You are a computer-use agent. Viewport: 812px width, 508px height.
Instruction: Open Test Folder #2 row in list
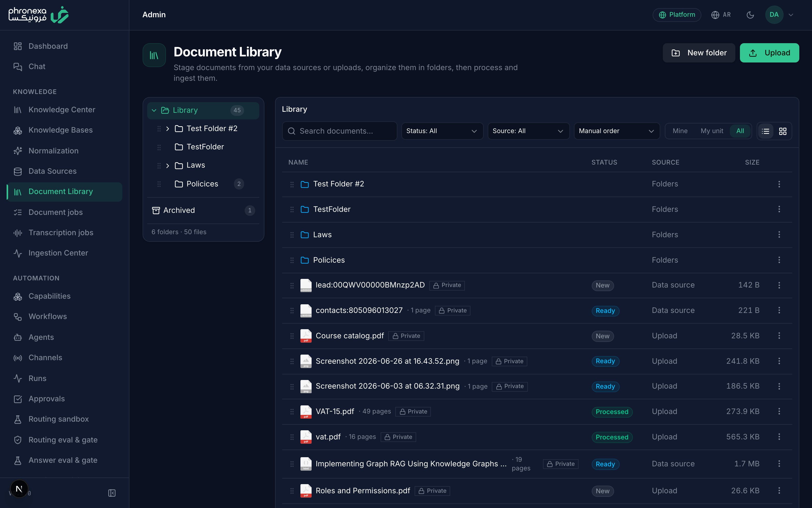click(x=537, y=184)
